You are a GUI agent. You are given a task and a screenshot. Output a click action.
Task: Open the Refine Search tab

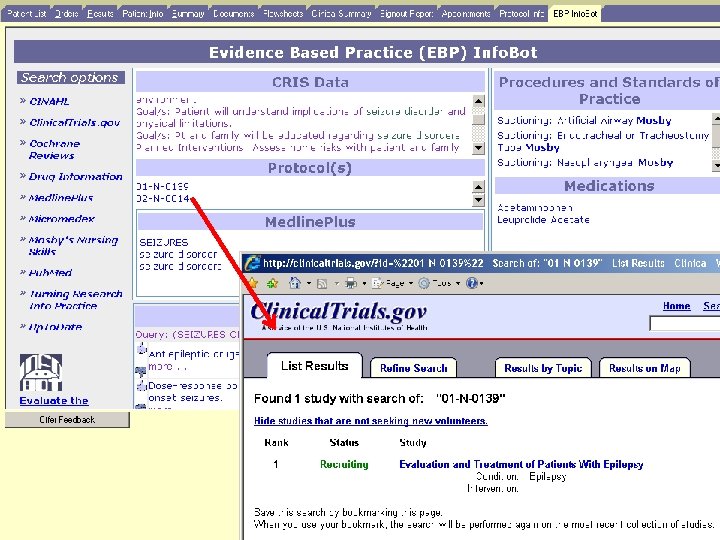(413, 368)
